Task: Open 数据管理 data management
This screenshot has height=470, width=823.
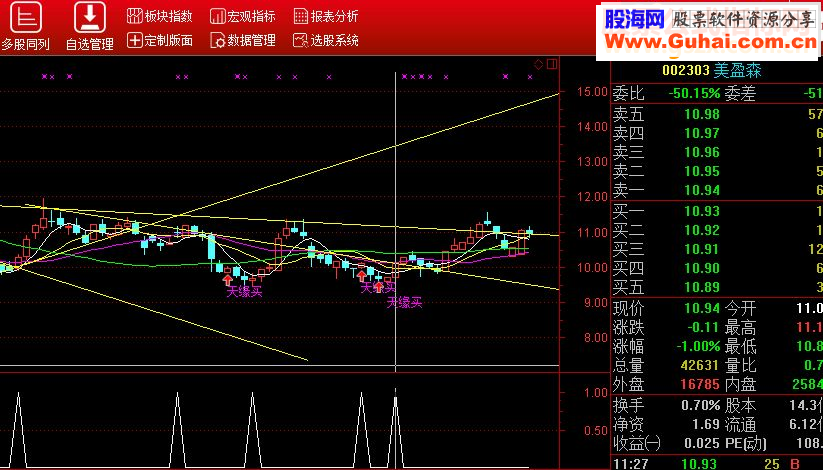Action: click(242, 40)
